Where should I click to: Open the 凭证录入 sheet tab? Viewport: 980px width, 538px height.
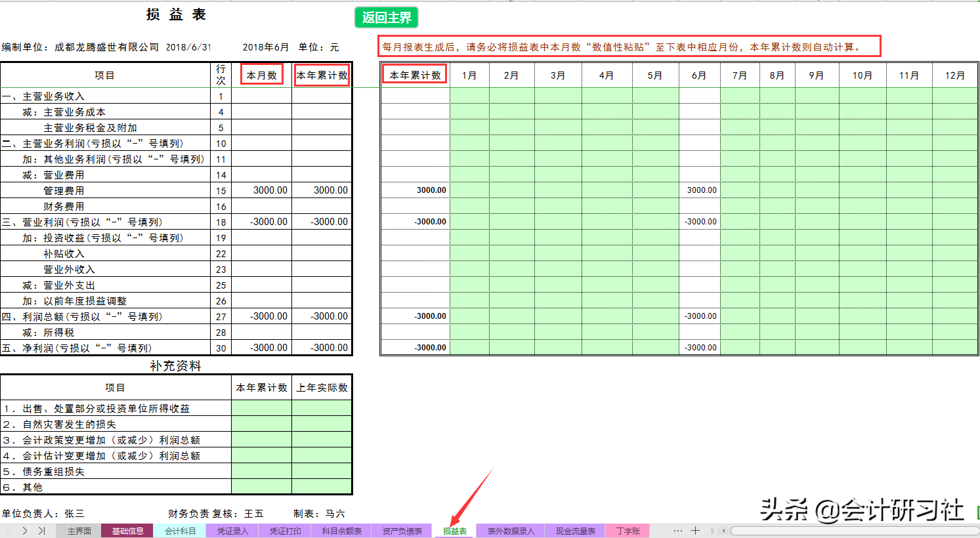click(x=232, y=531)
